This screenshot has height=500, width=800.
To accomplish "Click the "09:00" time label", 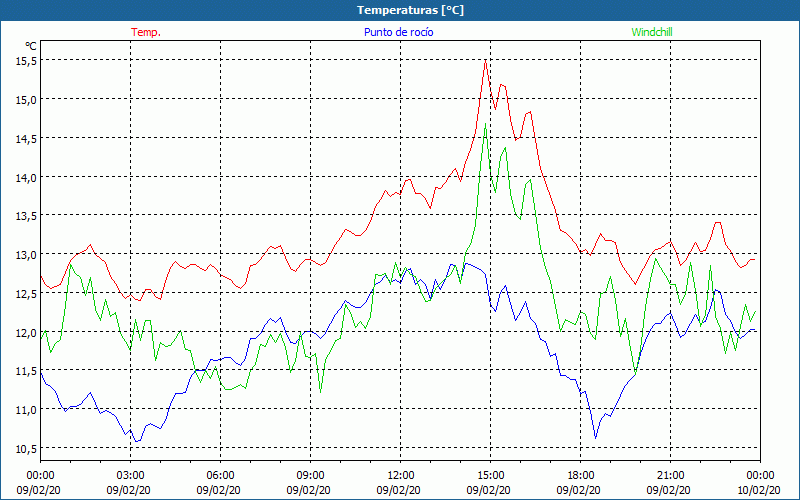I will click(311, 476).
